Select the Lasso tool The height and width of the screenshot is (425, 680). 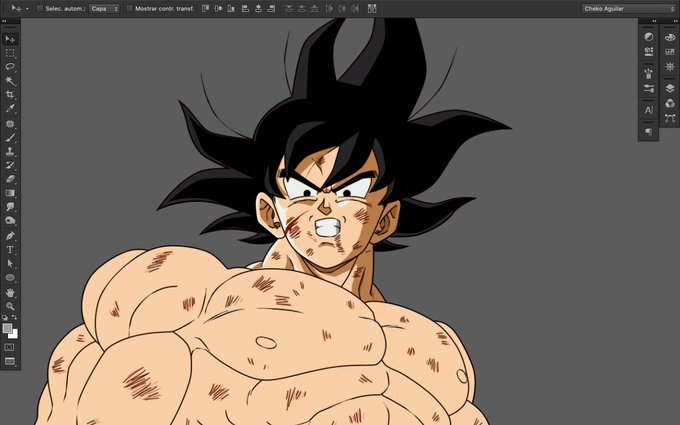point(10,67)
